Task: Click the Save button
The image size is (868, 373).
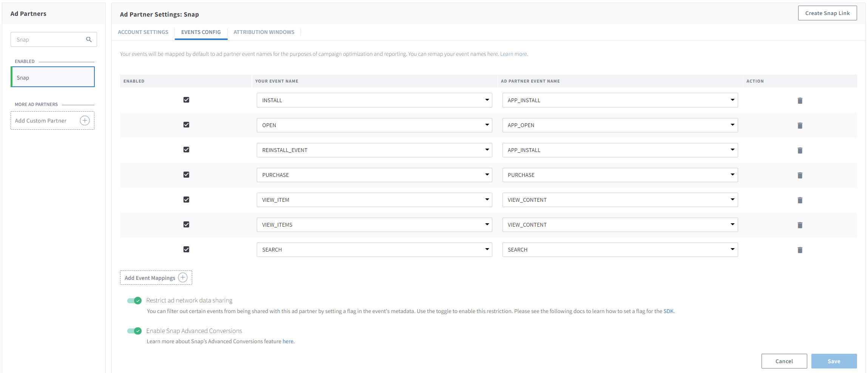Action: 834,361
